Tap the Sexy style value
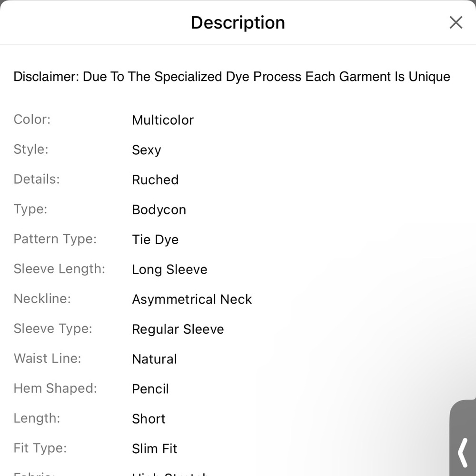Screen dimensions: 476x476 coord(147,150)
